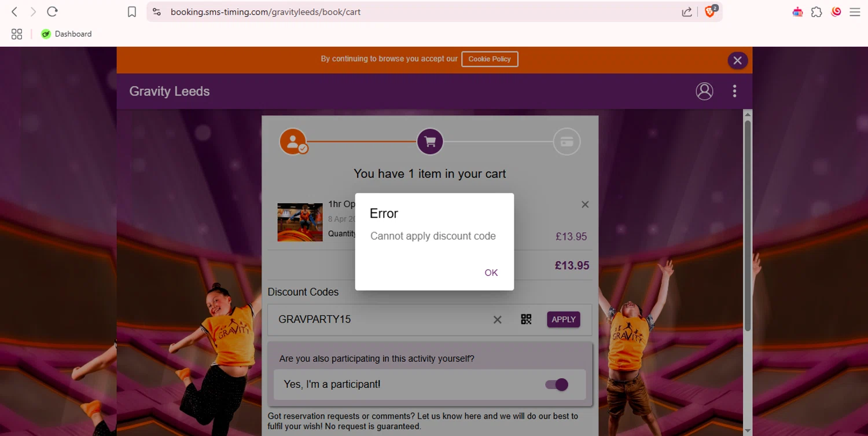The width and height of the screenshot is (868, 436).
Task: Click 'You have 1 item in your cart'
Action: 430,174
